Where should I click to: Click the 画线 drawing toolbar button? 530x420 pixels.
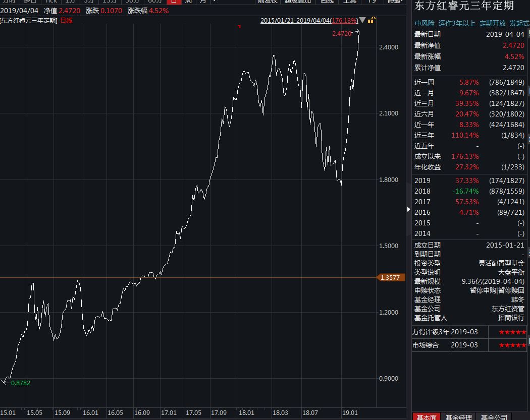tap(327, 2)
